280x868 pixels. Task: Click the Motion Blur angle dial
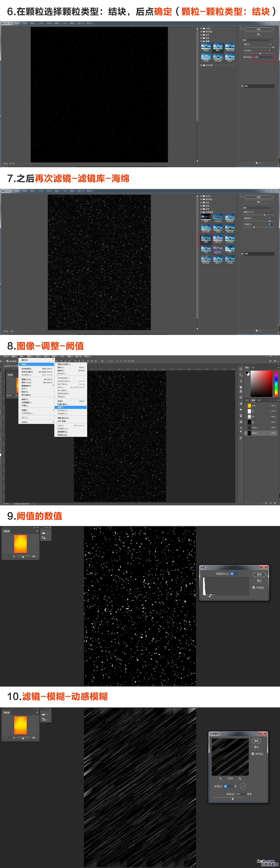click(x=243, y=786)
